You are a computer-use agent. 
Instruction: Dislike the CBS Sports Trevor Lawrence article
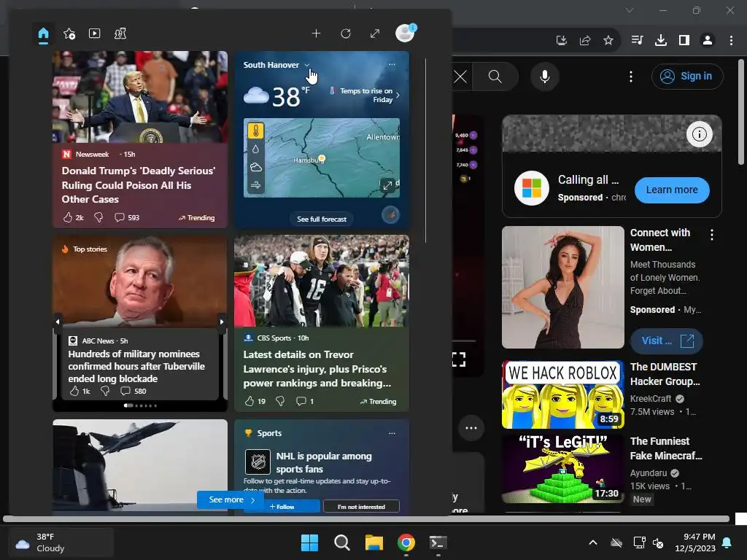280,402
